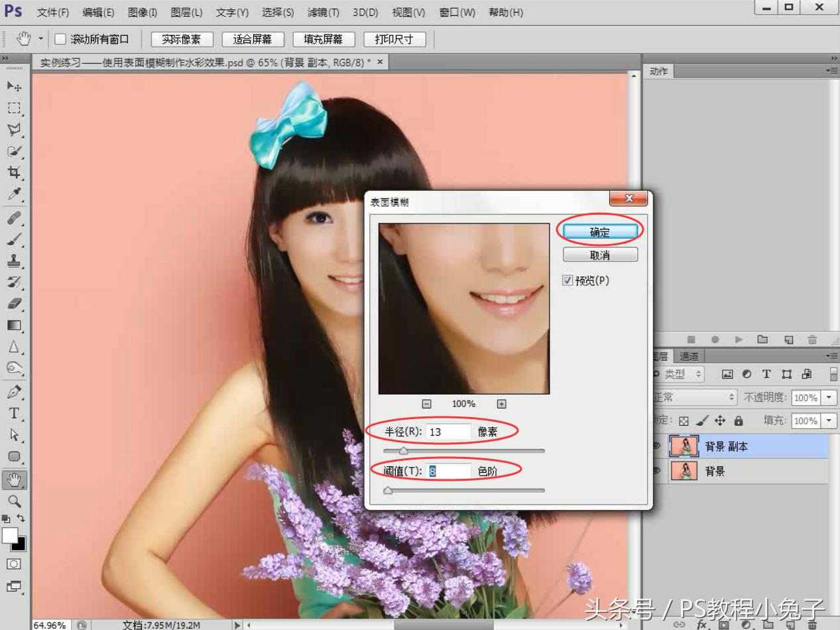
Task: Hide the 背景 副本 layer
Action: tap(657, 446)
